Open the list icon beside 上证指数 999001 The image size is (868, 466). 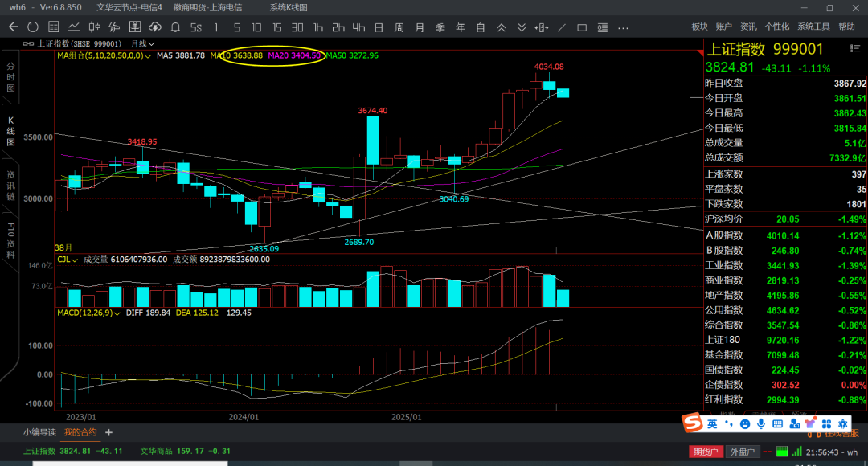click(x=854, y=49)
